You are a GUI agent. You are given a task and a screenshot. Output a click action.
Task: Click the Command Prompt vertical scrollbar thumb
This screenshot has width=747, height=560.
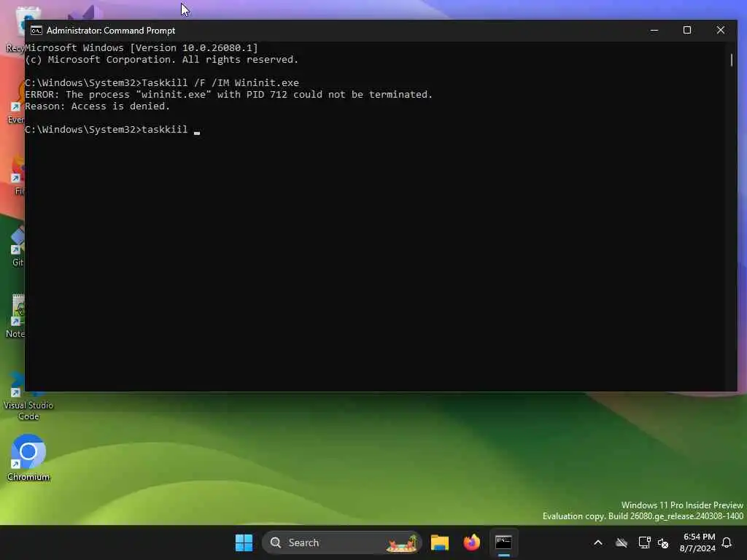(x=731, y=60)
